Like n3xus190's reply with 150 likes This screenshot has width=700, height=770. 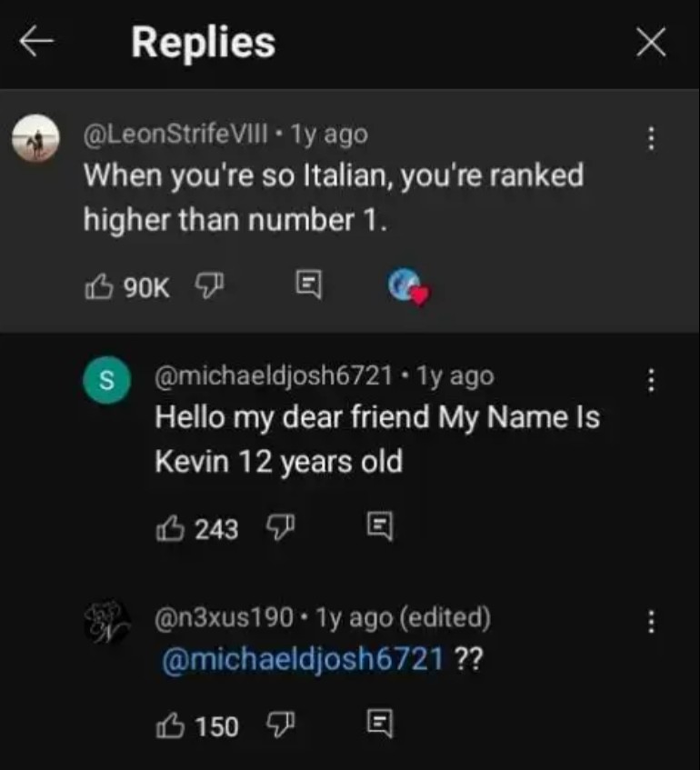pos(169,725)
